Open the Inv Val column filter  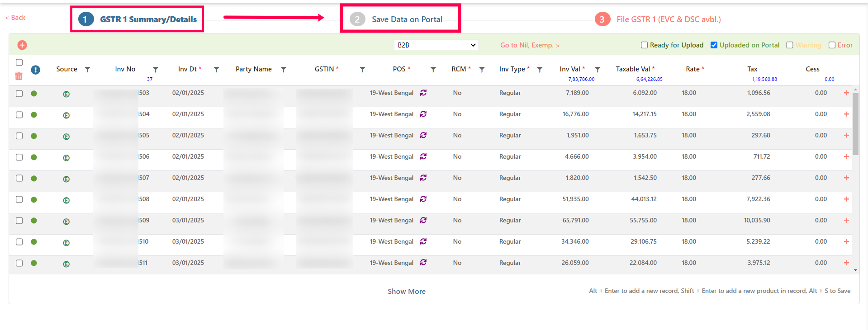pos(598,70)
